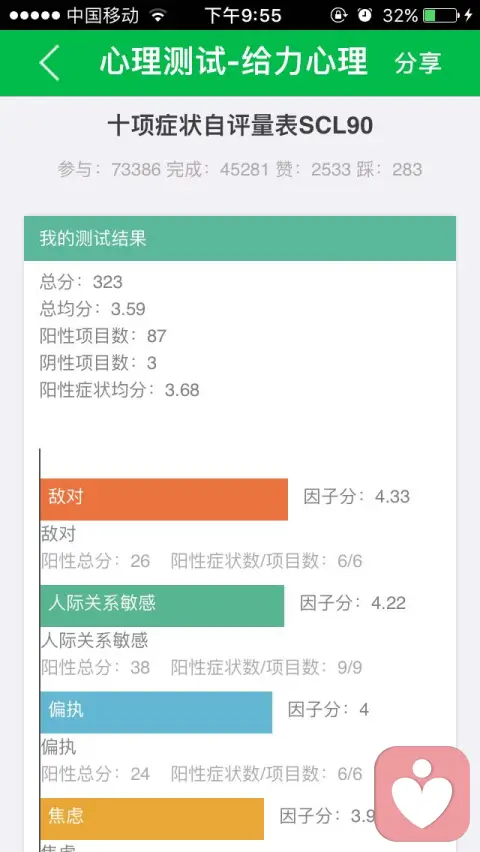The image size is (480, 852).
Task: Tap the title 十项症状自评量表SCL90
Action: click(240, 127)
